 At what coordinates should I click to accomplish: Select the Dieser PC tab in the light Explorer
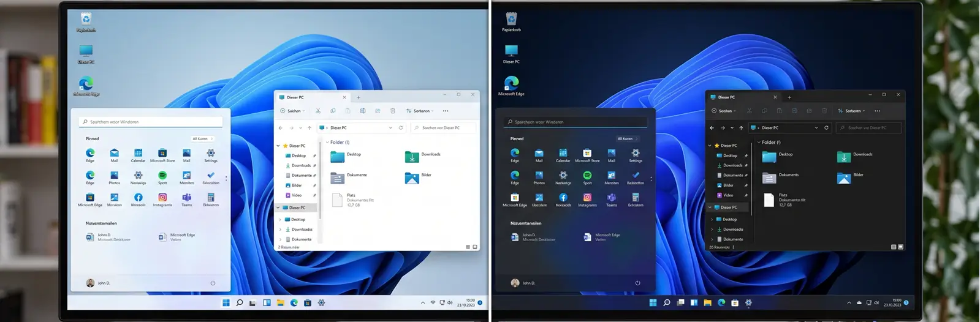pyautogui.click(x=313, y=97)
